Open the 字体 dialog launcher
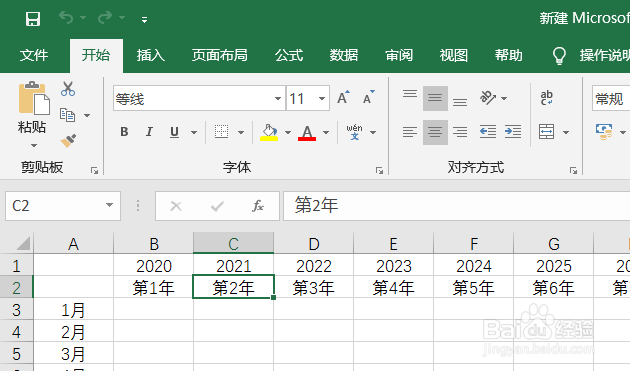 [x=379, y=171]
